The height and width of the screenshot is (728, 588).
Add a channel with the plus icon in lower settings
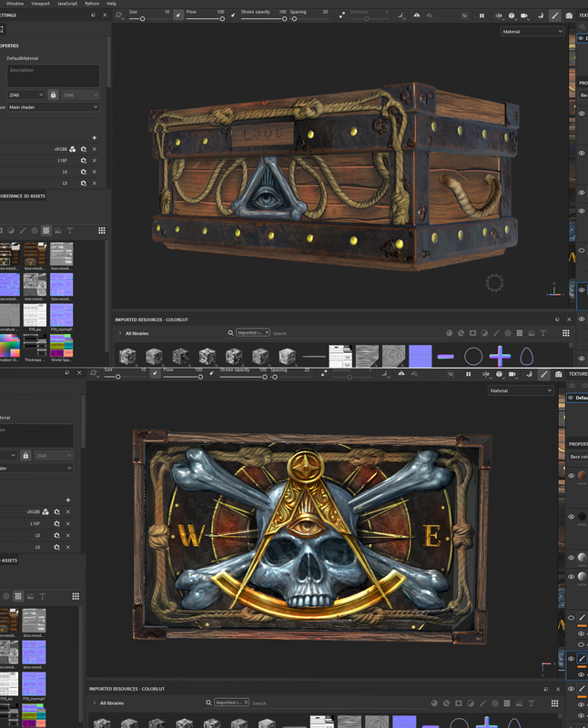pyautogui.click(x=67, y=500)
